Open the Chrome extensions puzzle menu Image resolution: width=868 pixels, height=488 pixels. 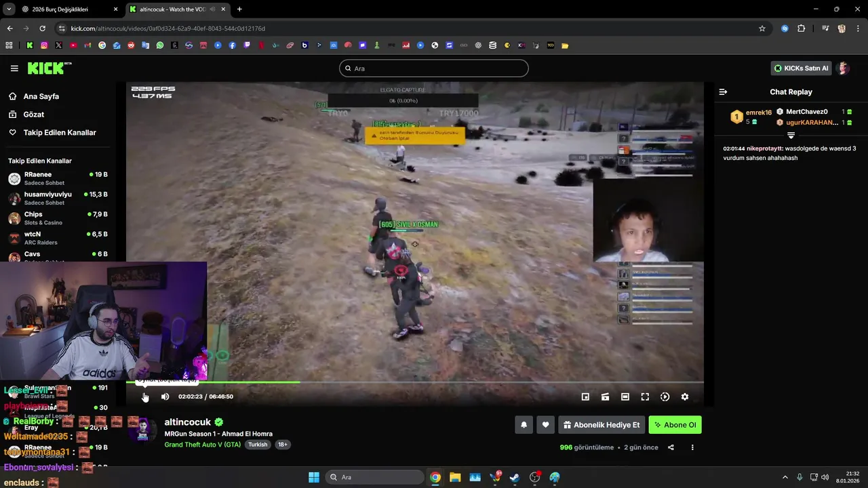[802, 28]
